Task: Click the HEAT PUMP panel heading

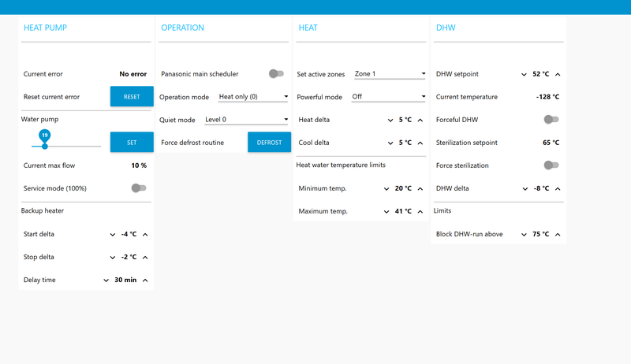Action: click(x=45, y=28)
